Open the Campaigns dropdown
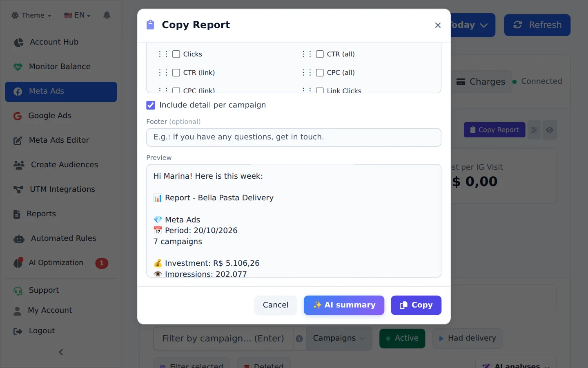Viewport: 588px width, 368px height. pos(339,339)
